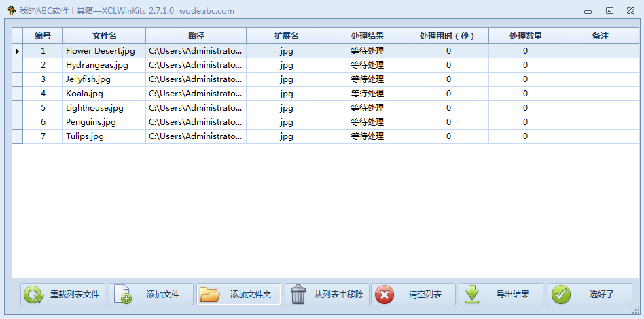Image resolution: width=644 pixels, height=319 pixels.
Task: Click the 处理数量 column header
Action: pyautogui.click(x=525, y=36)
